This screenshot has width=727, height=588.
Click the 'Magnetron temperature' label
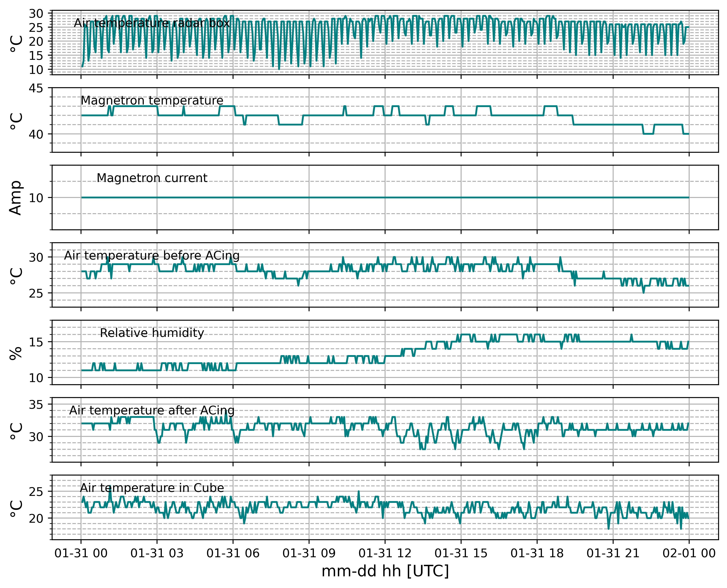(152, 101)
